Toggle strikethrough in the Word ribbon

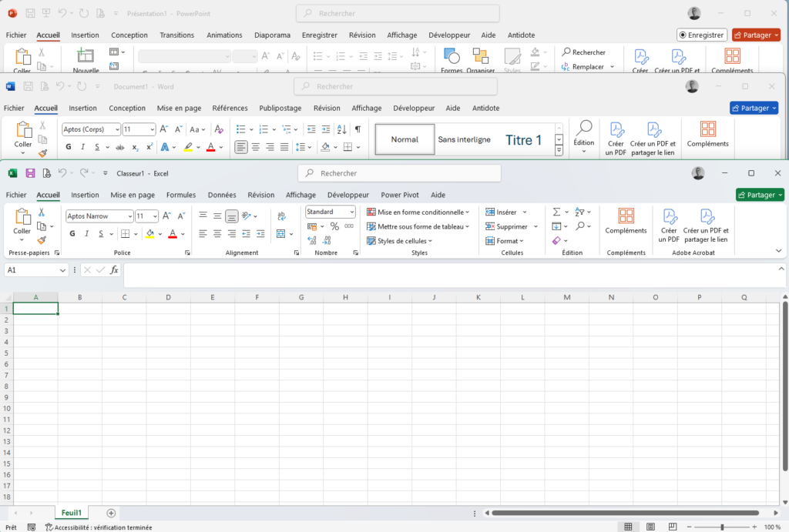point(119,147)
